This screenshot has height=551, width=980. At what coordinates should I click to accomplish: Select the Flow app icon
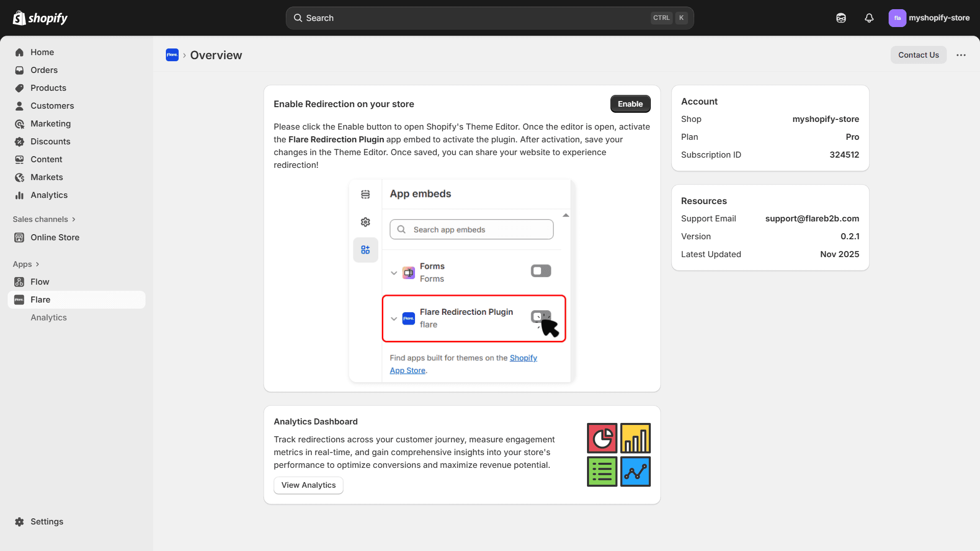(19, 282)
